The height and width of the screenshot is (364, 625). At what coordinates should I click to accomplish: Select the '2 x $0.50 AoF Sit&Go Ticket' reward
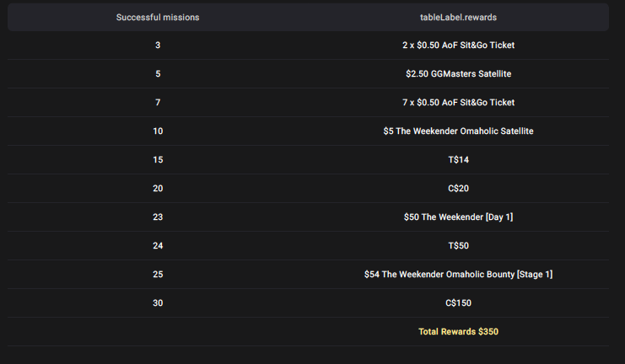(x=458, y=45)
